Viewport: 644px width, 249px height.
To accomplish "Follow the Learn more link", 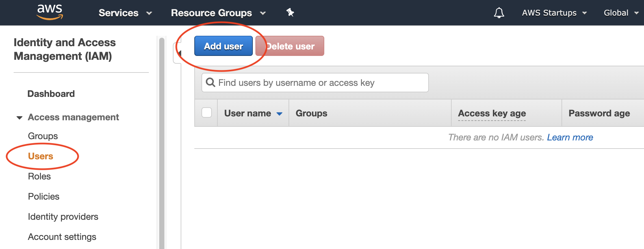I will click(x=570, y=138).
